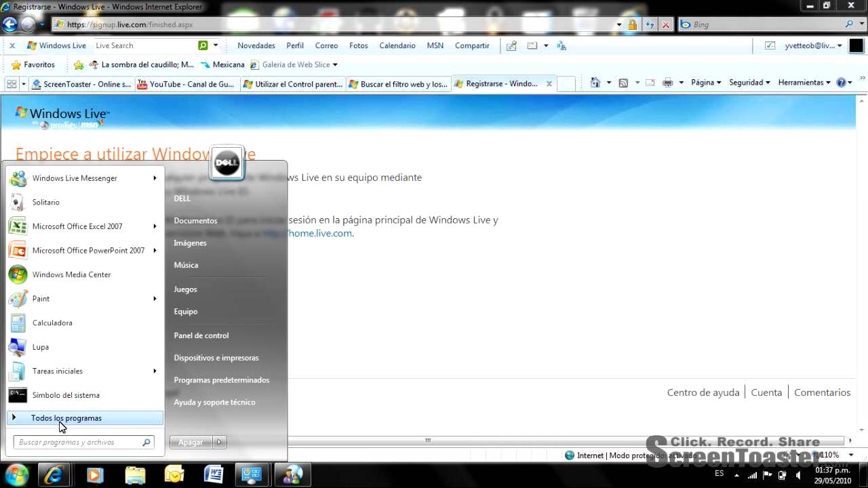Open Imágenes from the Start menu
This screenshot has width=868, height=488.
pos(190,243)
